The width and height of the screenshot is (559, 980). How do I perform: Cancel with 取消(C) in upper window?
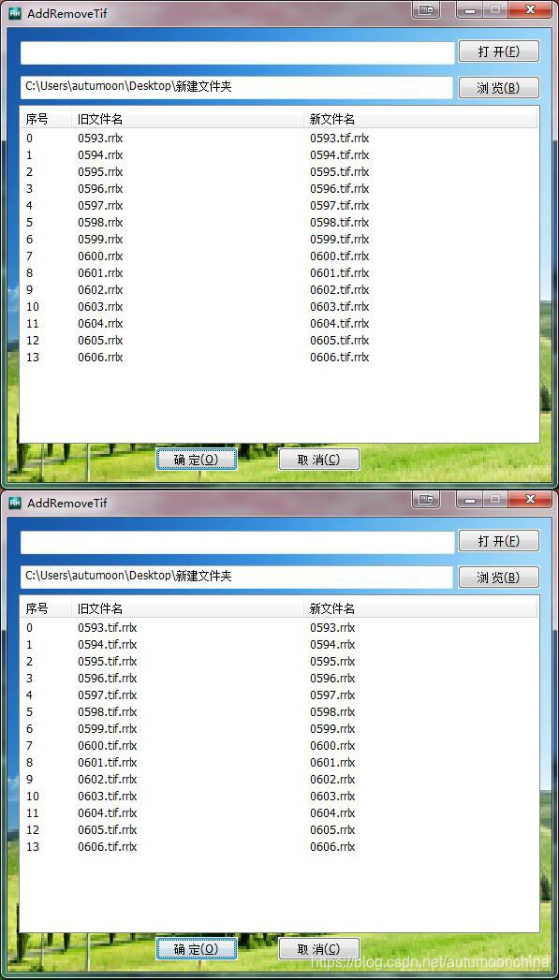click(x=319, y=460)
